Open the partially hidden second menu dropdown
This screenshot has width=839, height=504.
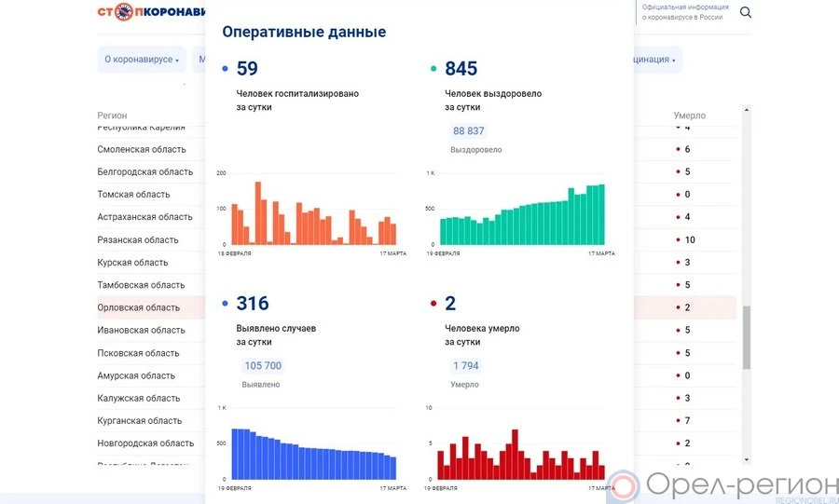point(199,60)
